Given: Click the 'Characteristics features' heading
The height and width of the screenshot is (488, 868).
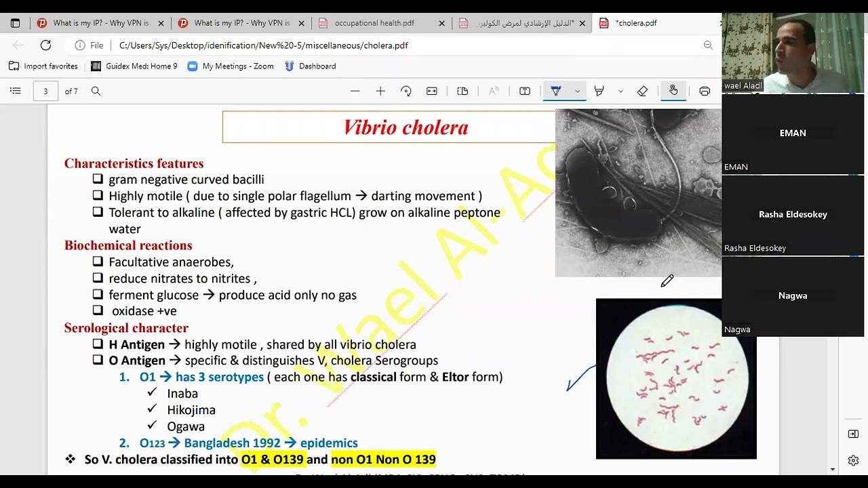Looking at the screenshot, I should click(134, 163).
